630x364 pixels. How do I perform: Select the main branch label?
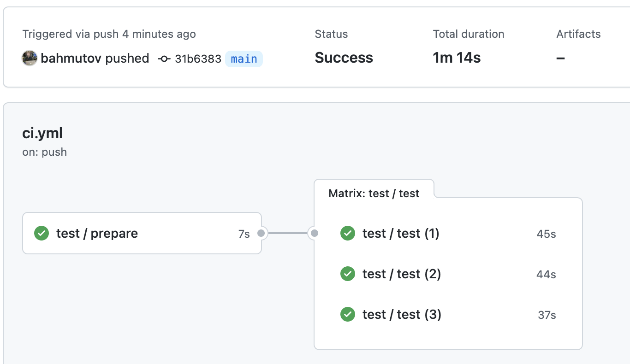pyautogui.click(x=244, y=59)
